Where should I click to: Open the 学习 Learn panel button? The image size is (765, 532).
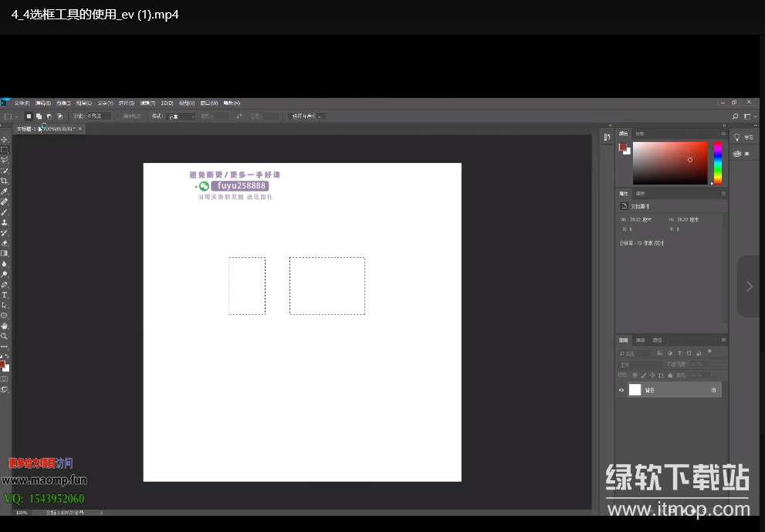744,137
